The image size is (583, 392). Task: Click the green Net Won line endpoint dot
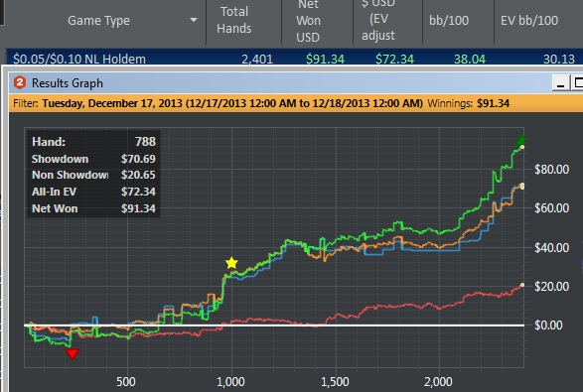522,147
